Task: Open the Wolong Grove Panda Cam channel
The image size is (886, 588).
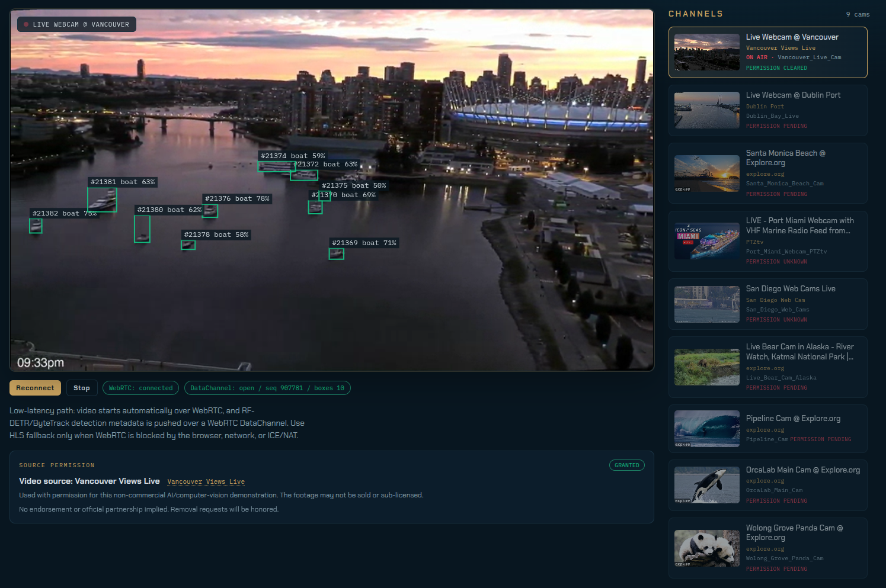Action: point(768,548)
